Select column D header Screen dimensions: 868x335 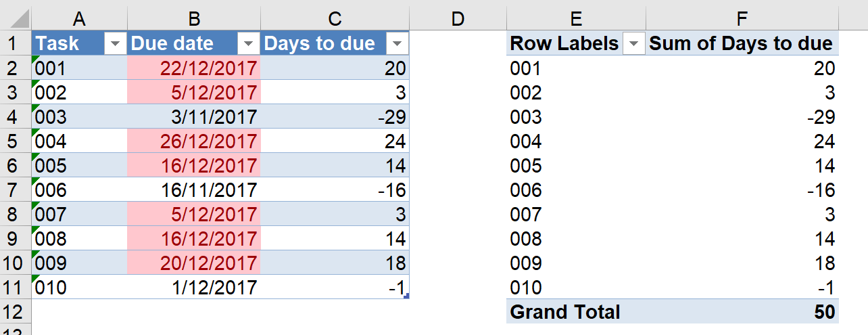(458, 19)
